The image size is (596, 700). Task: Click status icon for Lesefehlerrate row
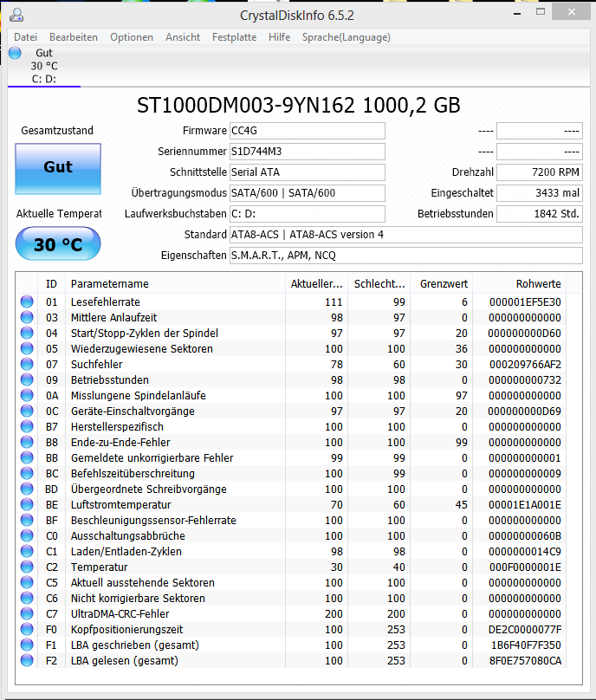click(x=27, y=301)
